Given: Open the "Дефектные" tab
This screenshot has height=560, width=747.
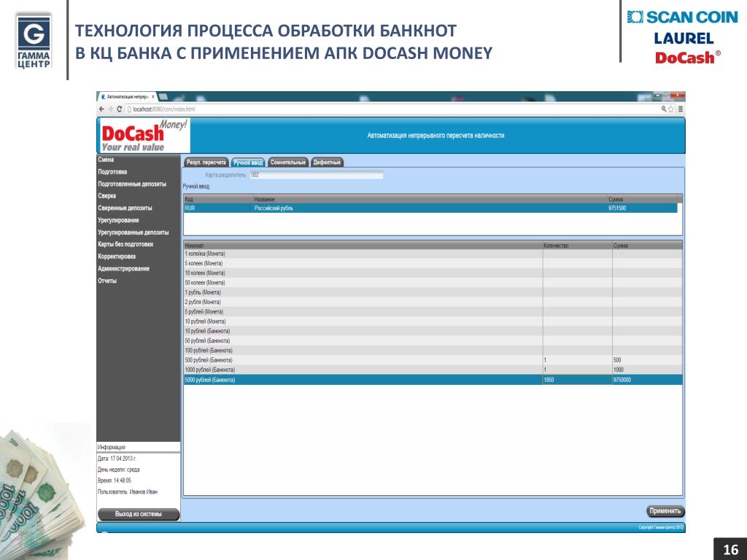Looking at the screenshot, I should [327, 163].
